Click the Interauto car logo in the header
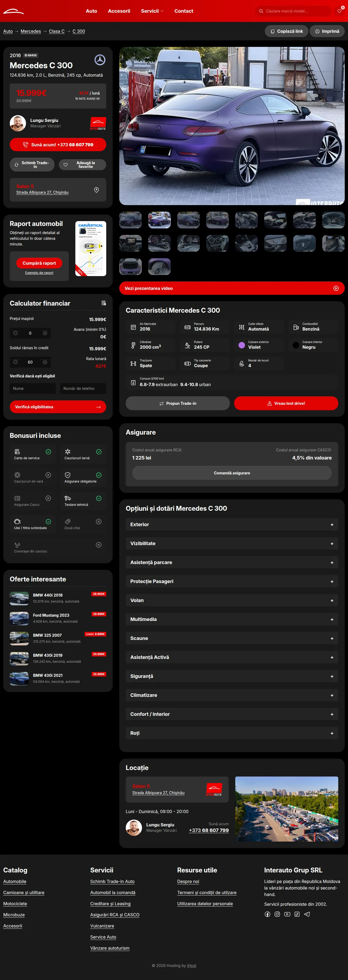The width and height of the screenshot is (348, 980). [x=14, y=11]
